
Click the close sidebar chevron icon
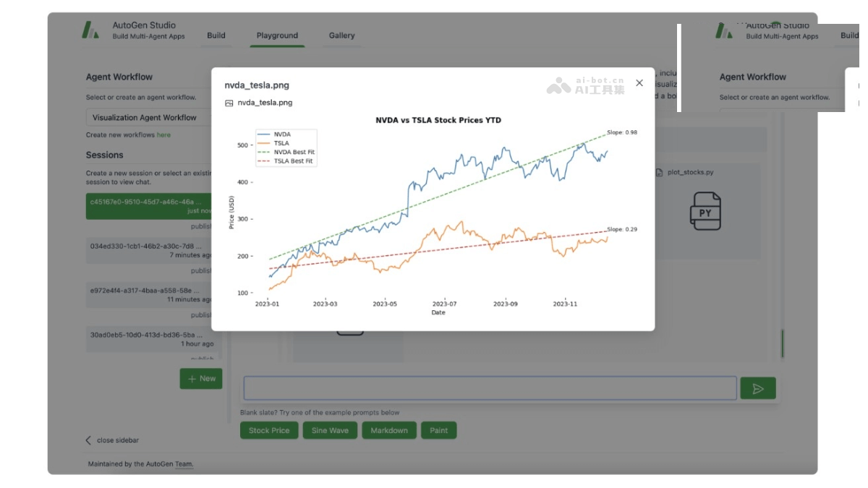point(89,440)
